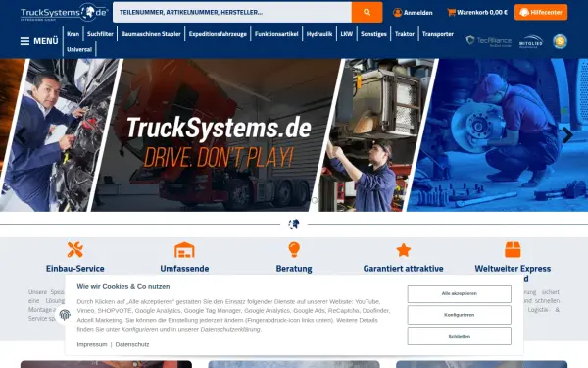Click the TecAlliance badge
This screenshot has height=368, width=588.
pyautogui.click(x=489, y=41)
